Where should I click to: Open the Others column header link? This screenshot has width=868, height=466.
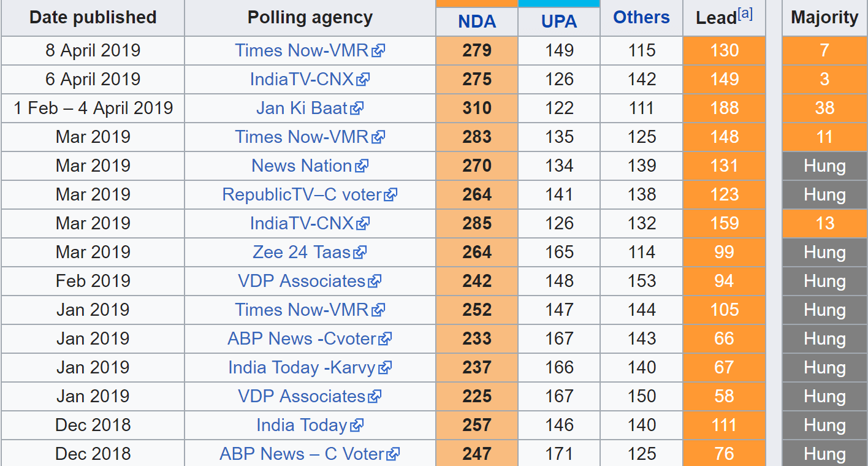click(642, 17)
